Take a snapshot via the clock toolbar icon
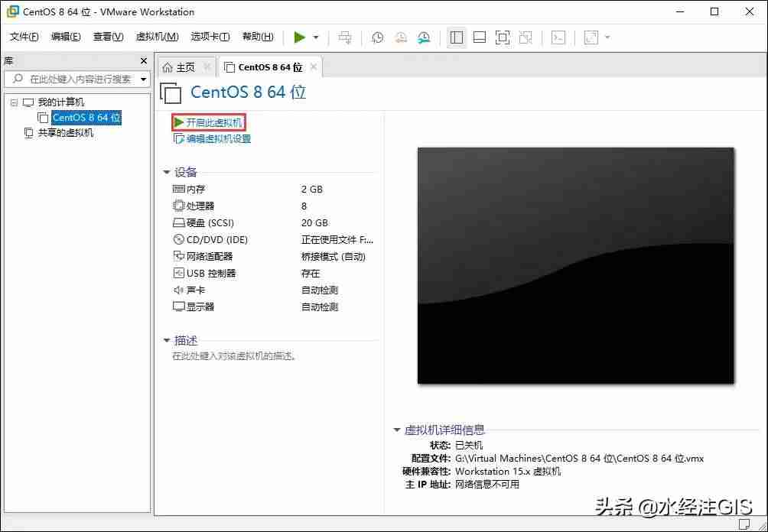Image resolution: width=768 pixels, height=532 pixels. click(377, 37)
